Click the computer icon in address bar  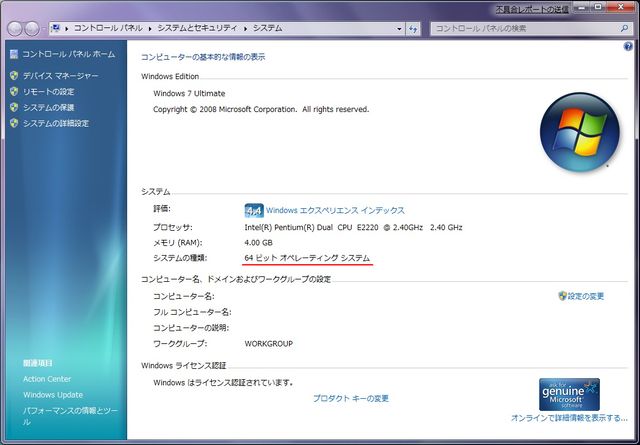56,28
